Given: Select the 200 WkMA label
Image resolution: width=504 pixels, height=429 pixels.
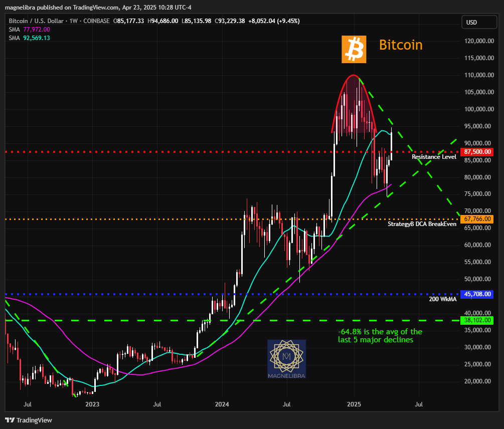Looking at the screenshot, I should pyautogui.click(x=443, y=299).
